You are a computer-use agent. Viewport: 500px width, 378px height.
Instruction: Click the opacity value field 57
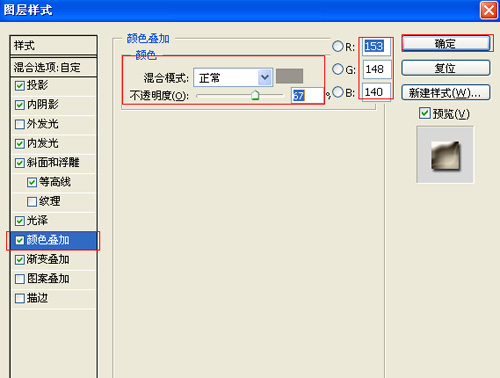pos(307,96)
